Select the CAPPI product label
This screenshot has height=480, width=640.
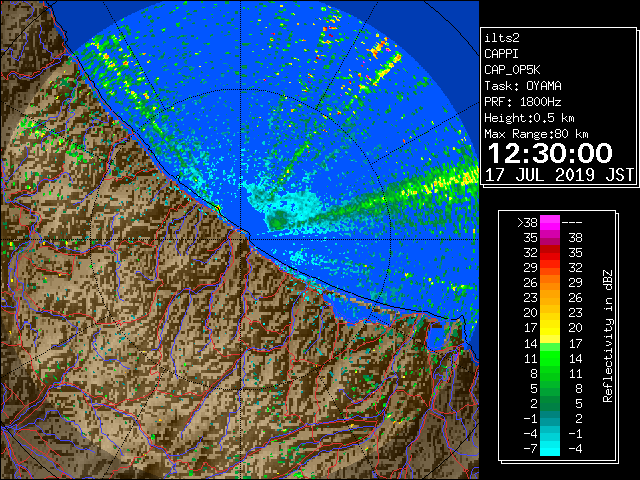pos(501,54)
